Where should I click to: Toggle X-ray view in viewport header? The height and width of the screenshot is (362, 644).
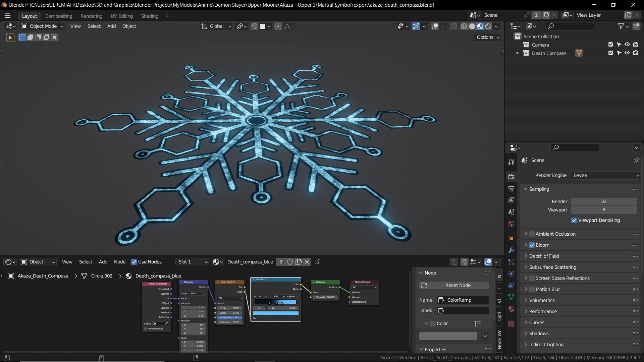453,26
